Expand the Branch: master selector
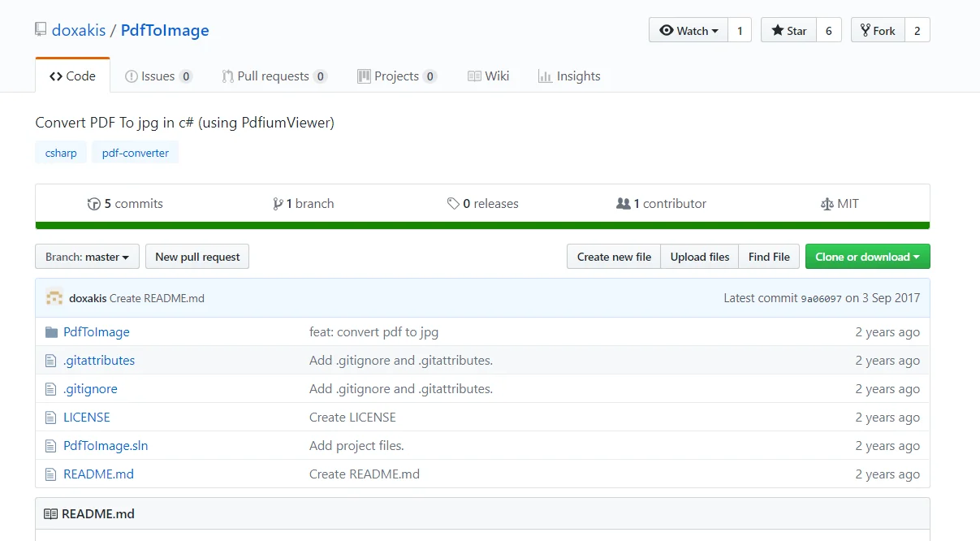980x541 pixels. [x=87, y=257]
